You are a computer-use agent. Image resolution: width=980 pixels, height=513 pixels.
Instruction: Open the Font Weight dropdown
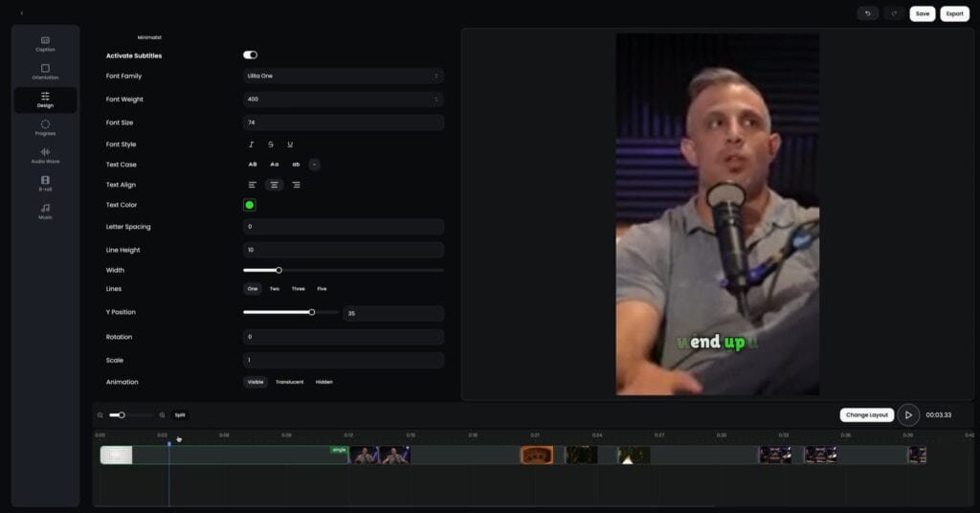click(x=344, y=99)
